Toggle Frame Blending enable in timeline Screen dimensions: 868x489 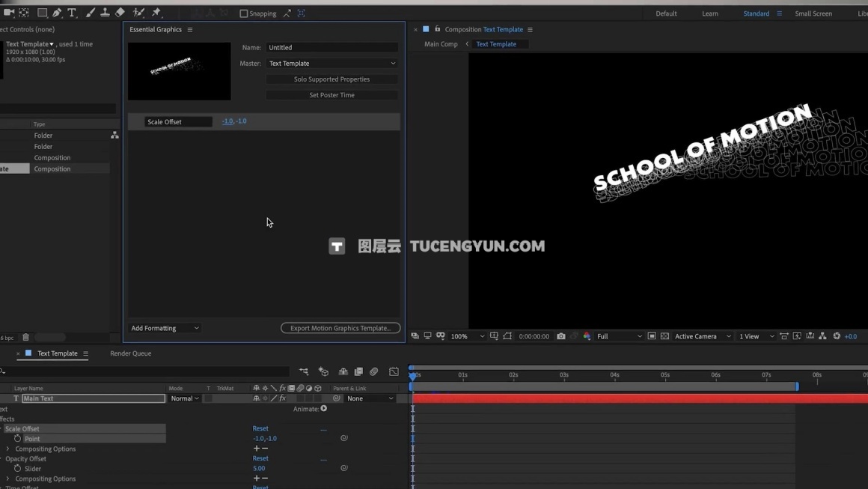(x=358, y=371)
